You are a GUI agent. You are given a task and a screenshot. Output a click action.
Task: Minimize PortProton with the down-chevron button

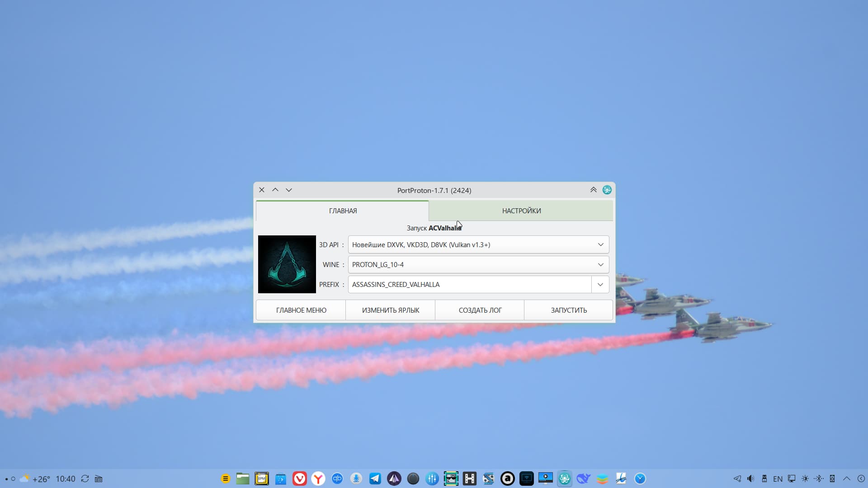point(289,190)
